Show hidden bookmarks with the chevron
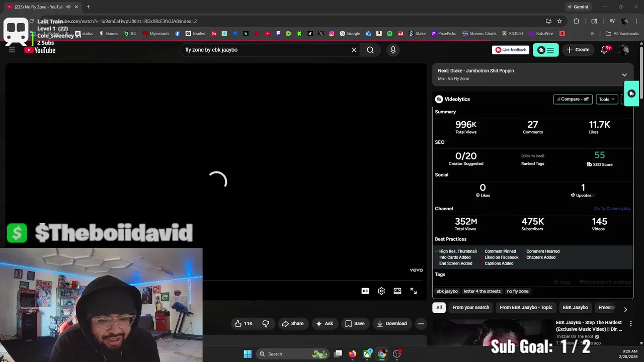 [x=592, y=34]
